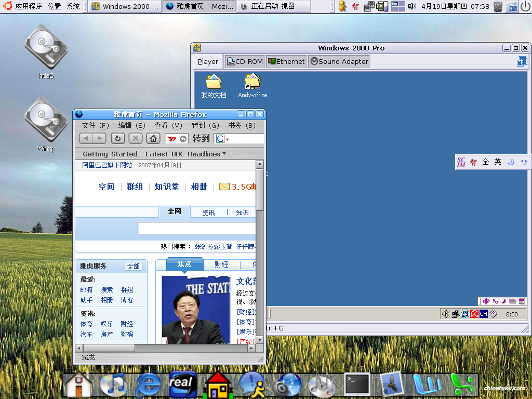Launch the iTunes CD icon in the dock

click(114, 385)
